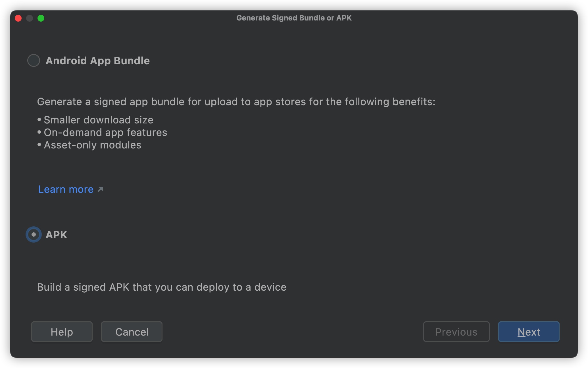
Task: Go back with the Previous button
Action: tap(456, 332)
